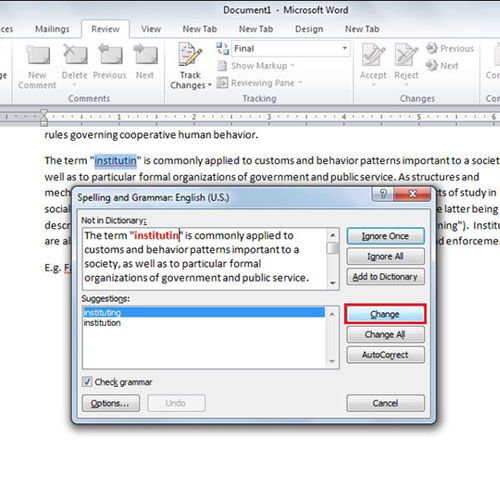Click the Accept change icon
This screenshot has width=500, height=500.
click(x=373, y=55)
